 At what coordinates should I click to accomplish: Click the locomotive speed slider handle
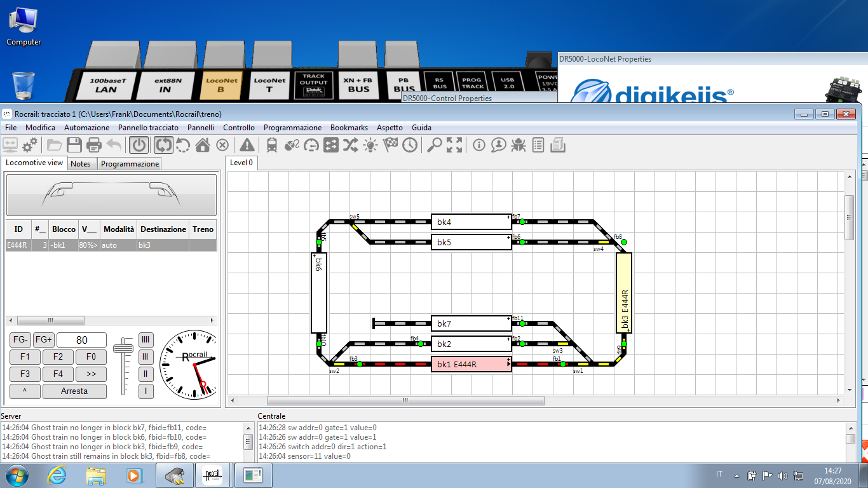[x=123, y=348]
